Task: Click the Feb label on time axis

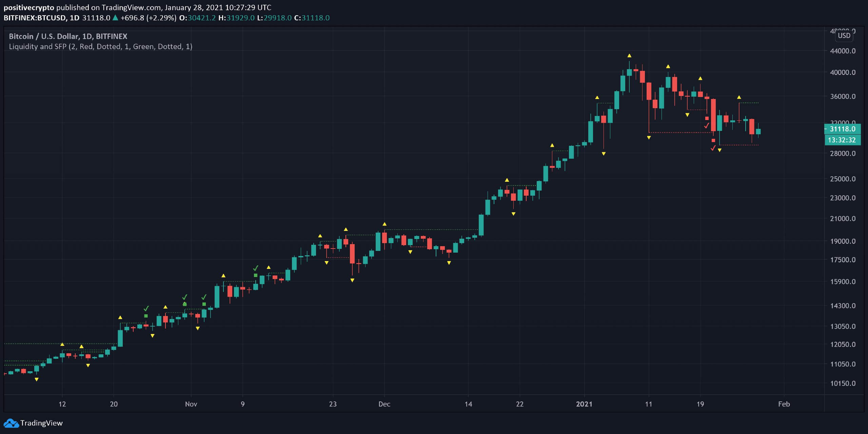Action: [x=784, y=404]
